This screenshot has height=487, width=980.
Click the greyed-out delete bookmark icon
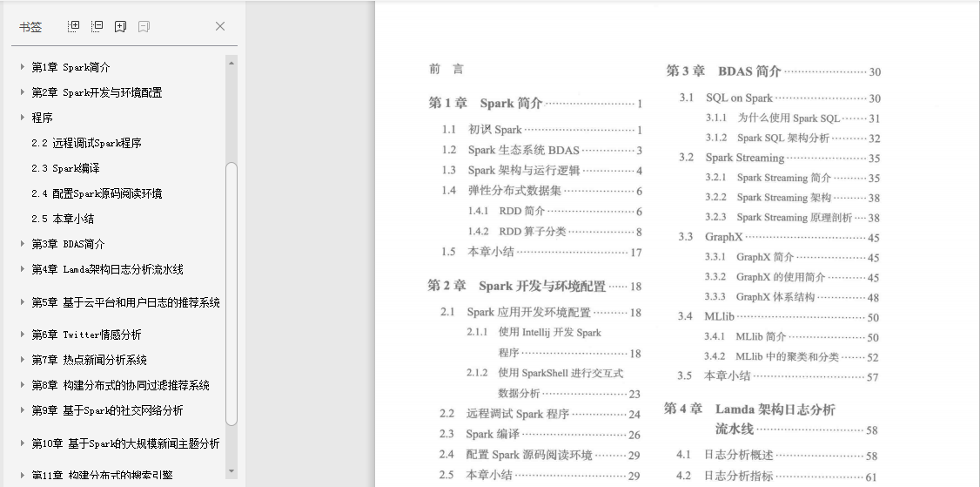[144, 26]
